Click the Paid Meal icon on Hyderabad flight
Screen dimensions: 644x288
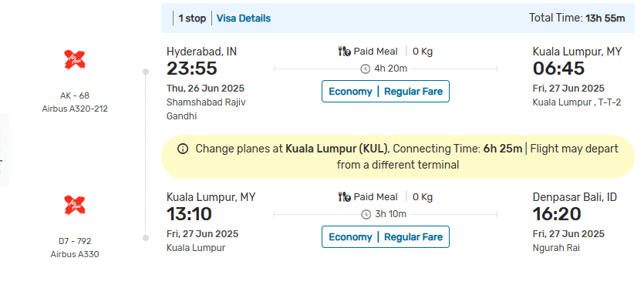click(x=344, y=52)
